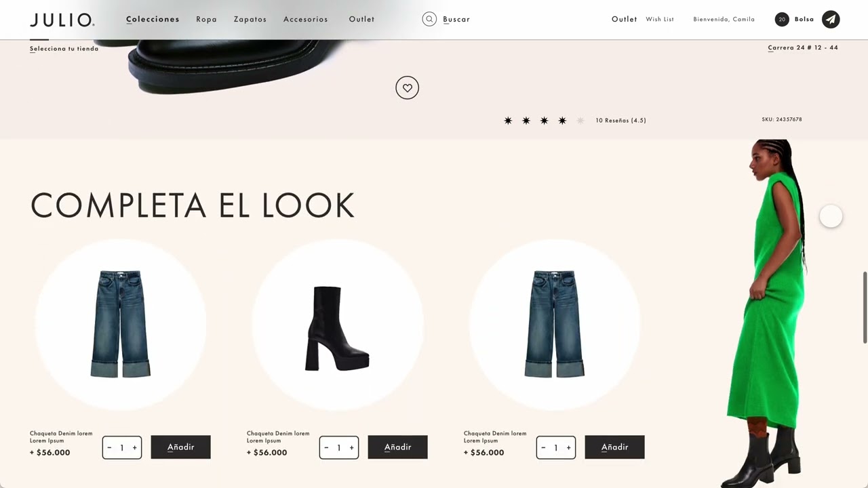Click Selecciona tu tienda link
This screenshot has width=868, height=488.
(64, 49)
